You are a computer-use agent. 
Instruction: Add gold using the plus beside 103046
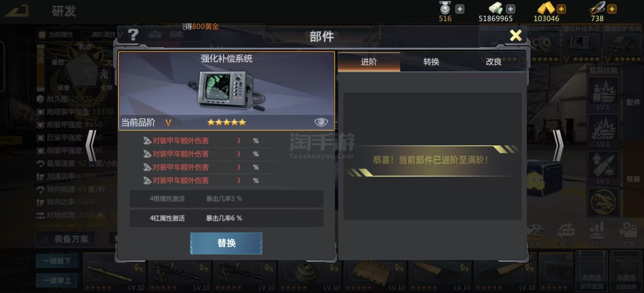tap(561, 9)
